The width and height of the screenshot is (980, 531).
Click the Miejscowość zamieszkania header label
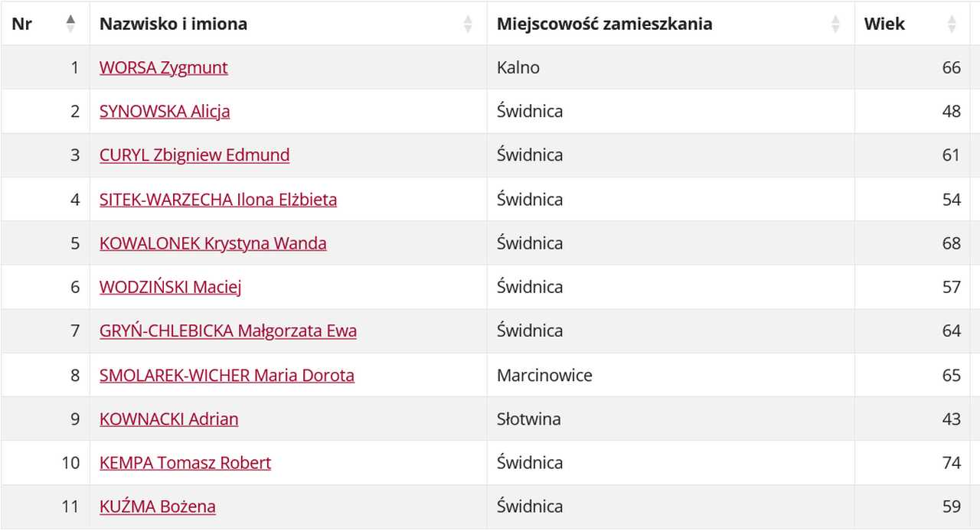pos(605,24)
